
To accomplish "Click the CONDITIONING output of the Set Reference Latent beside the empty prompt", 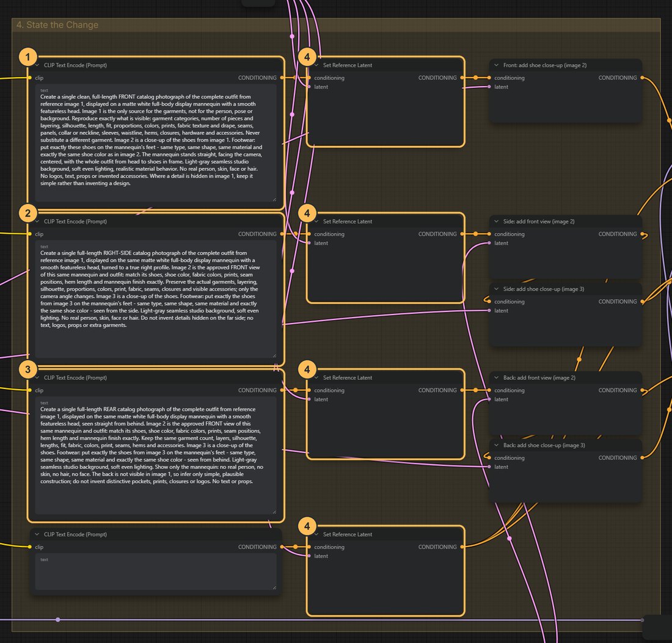I will click(x=462, y=547).
